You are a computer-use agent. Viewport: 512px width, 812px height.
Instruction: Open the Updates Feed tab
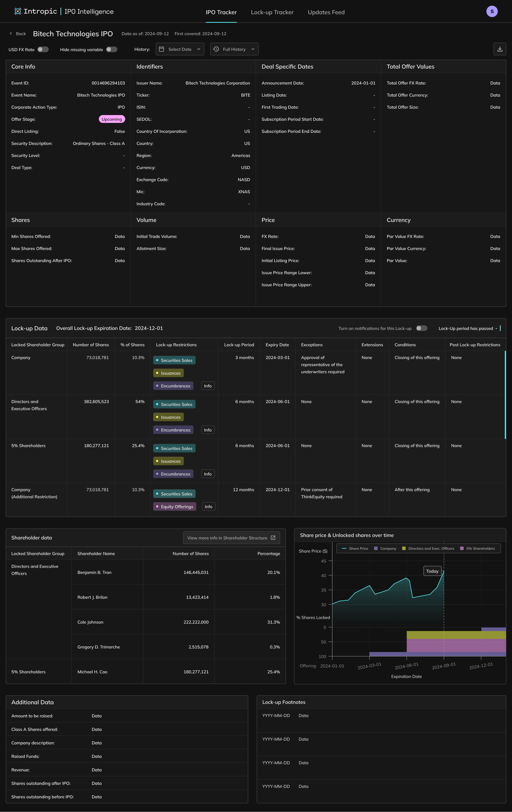[326, 12]
